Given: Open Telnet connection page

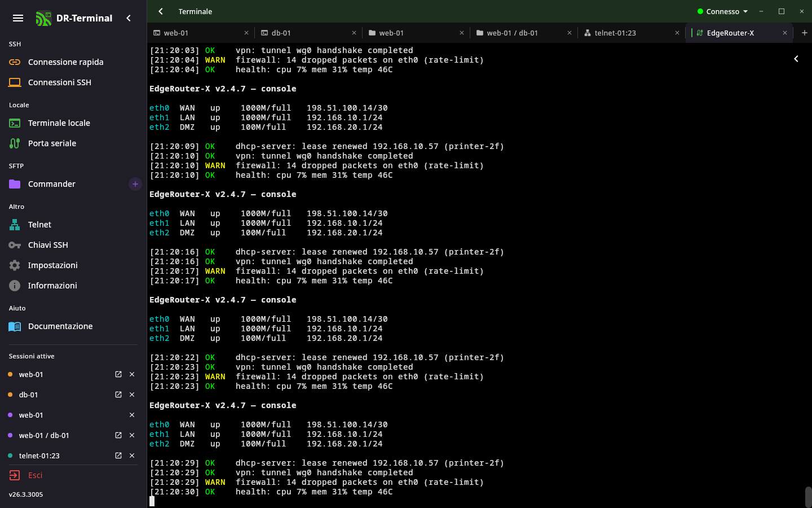Looking at the screenshot, I should [73, 225].
